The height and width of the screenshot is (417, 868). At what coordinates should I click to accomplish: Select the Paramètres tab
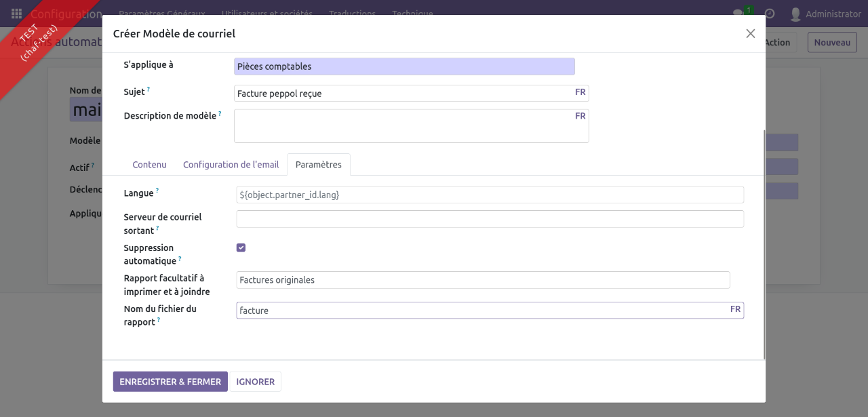pyautogui.click(x=318, y=165)
